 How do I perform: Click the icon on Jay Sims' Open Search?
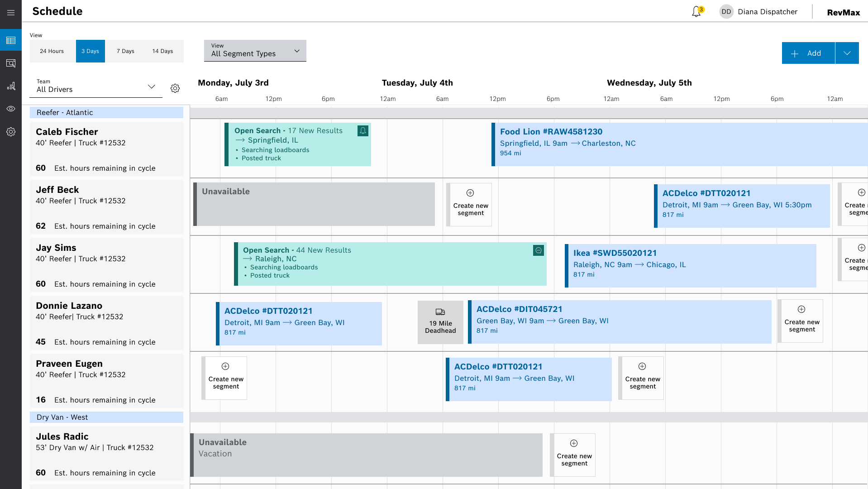pos(538,250)
